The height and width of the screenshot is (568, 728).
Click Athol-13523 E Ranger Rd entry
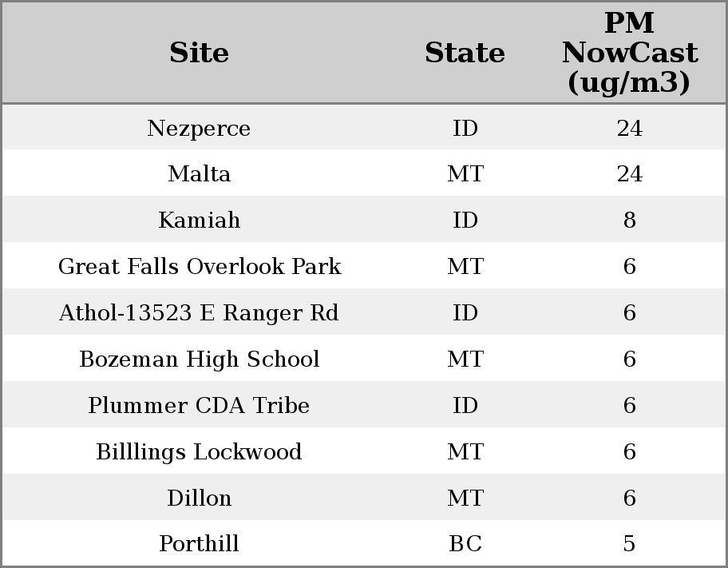coord(199,313)
